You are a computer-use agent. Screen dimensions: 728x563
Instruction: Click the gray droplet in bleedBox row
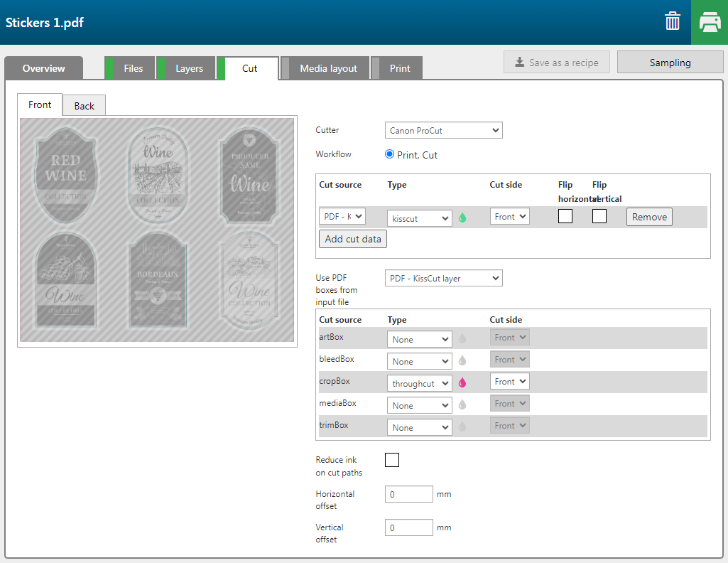(462, 361)
